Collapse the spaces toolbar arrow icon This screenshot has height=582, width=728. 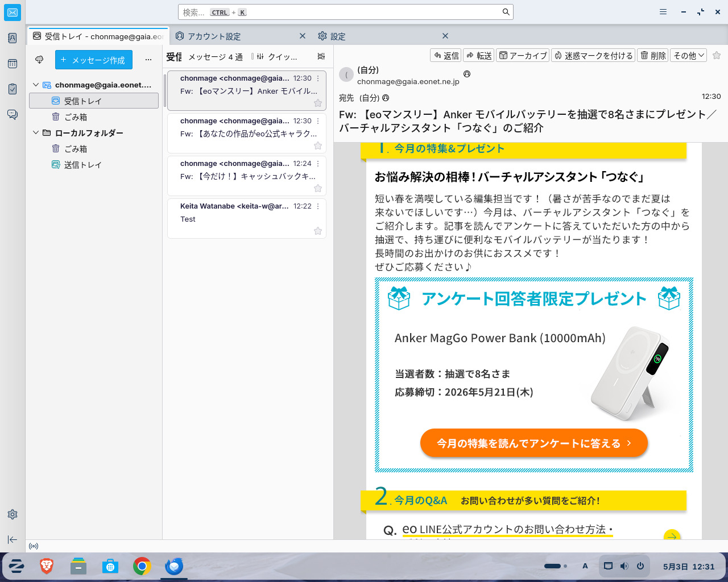pos(13,539)
